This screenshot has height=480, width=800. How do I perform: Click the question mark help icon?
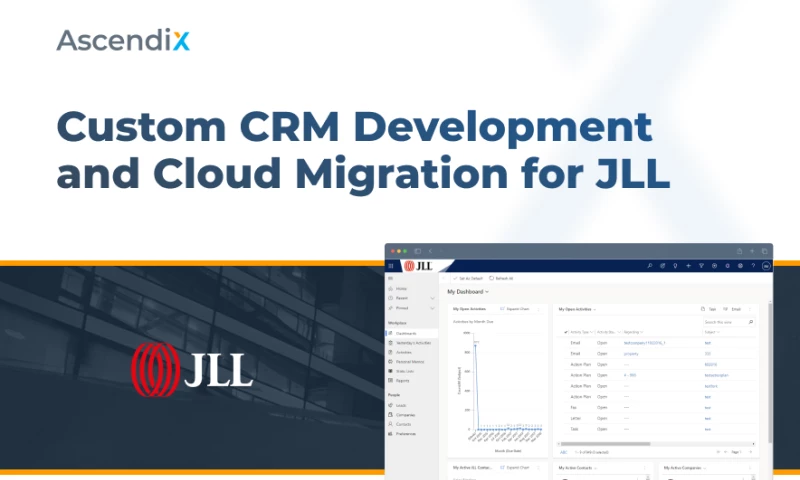(753, 266)
